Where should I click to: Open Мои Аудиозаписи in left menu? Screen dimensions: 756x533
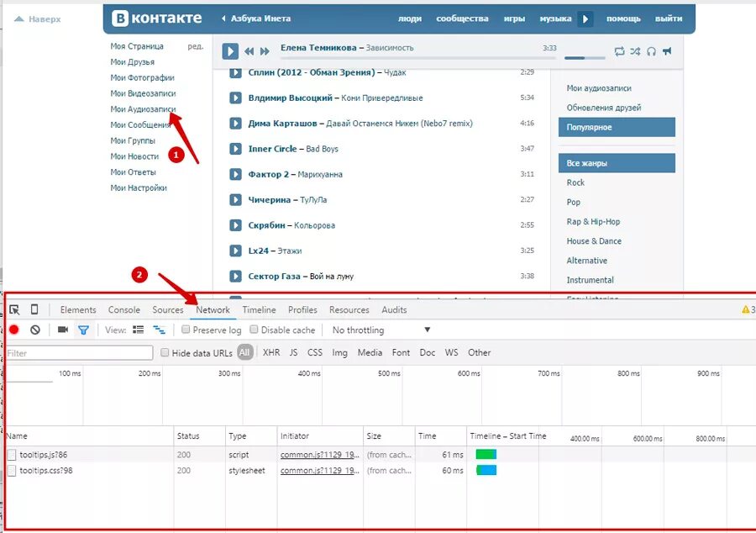point(143,109)
